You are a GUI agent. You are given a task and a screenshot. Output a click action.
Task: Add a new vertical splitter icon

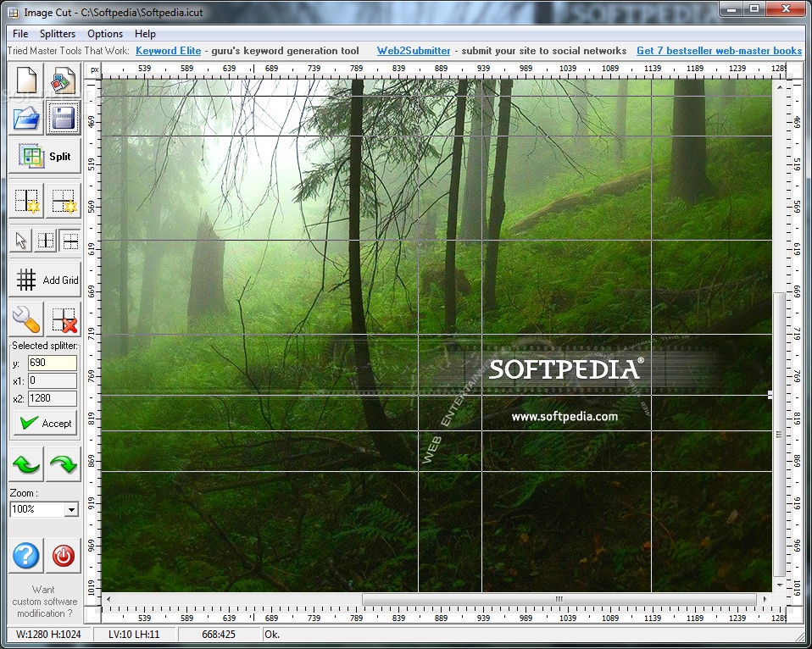(x=26, y=200)
